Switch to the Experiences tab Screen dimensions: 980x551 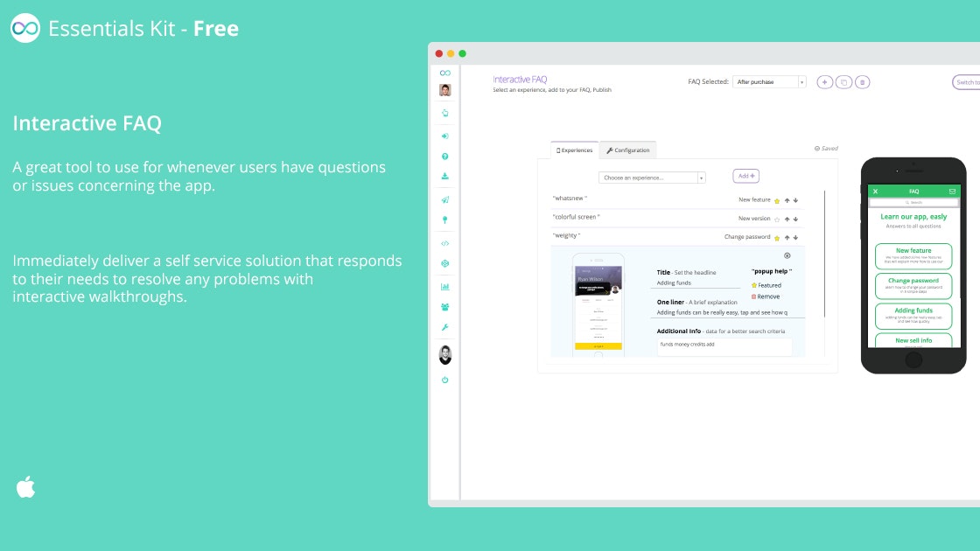pos(574,150)
